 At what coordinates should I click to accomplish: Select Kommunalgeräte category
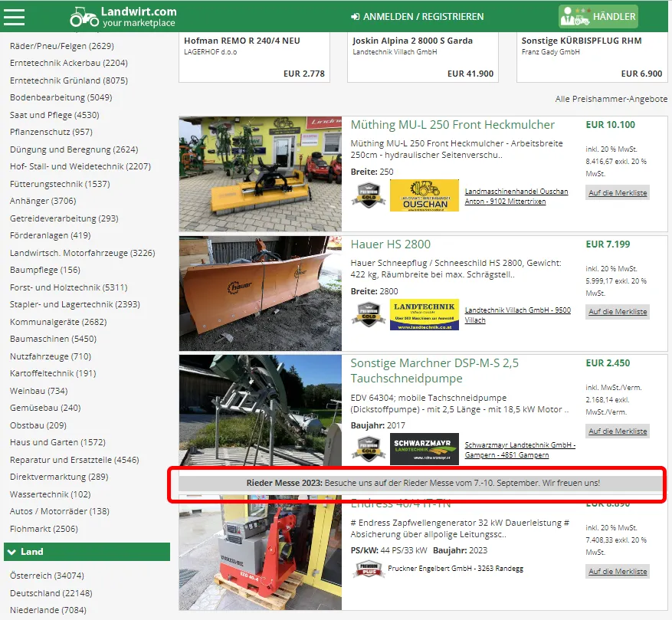[58, 322]
